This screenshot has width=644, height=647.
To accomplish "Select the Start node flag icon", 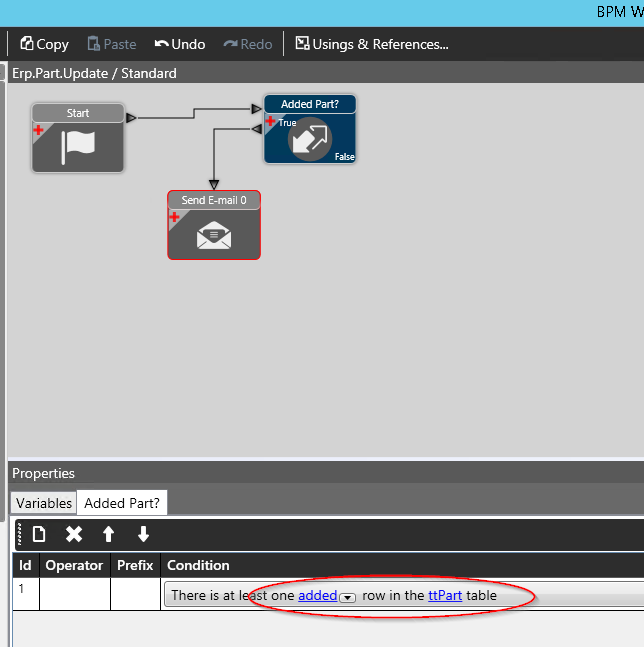I will coord(78,147).
